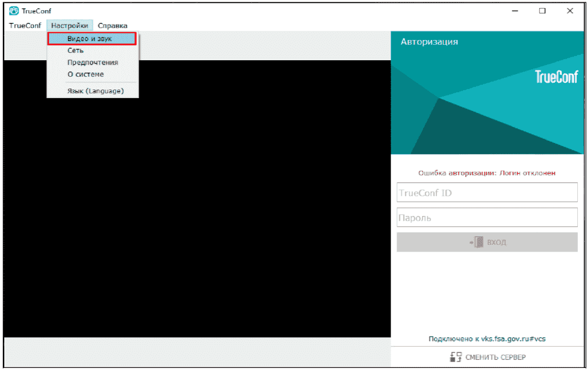Click the ВХОД login button
588x369 pixels.
487,242
